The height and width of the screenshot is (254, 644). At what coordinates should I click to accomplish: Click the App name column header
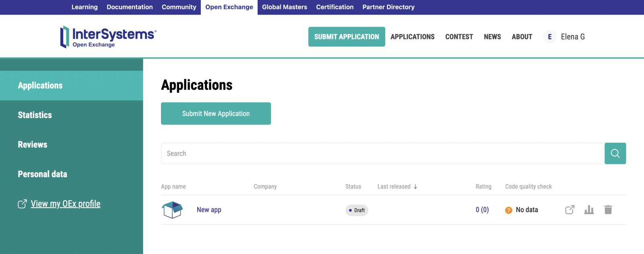point(173,187)
